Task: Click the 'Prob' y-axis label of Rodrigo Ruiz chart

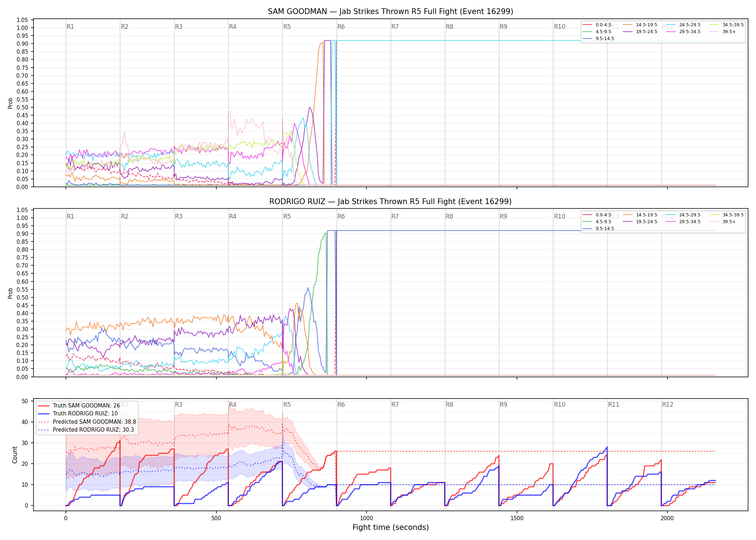Action: pos(10,293)
